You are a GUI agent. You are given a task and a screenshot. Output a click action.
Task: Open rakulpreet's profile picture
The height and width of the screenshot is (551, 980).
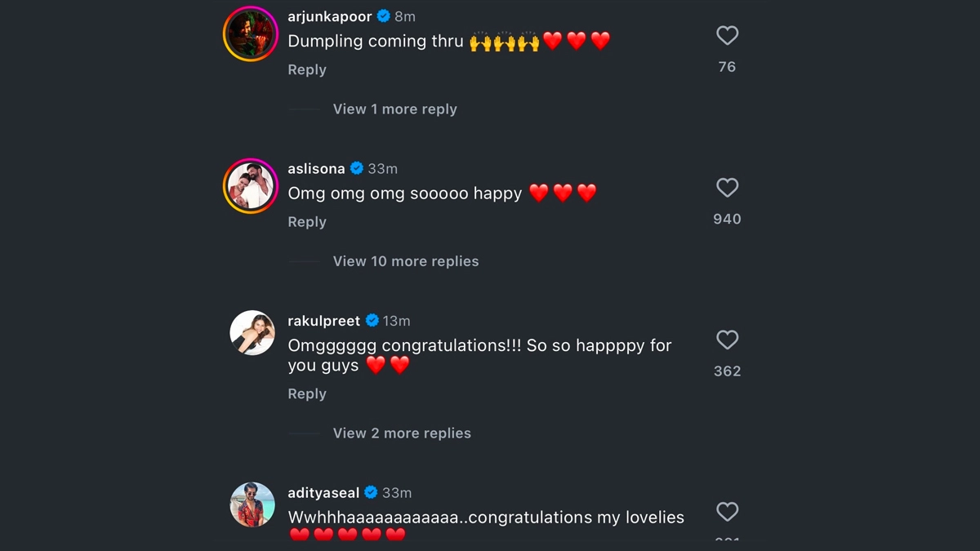click(x=252, y=333)
